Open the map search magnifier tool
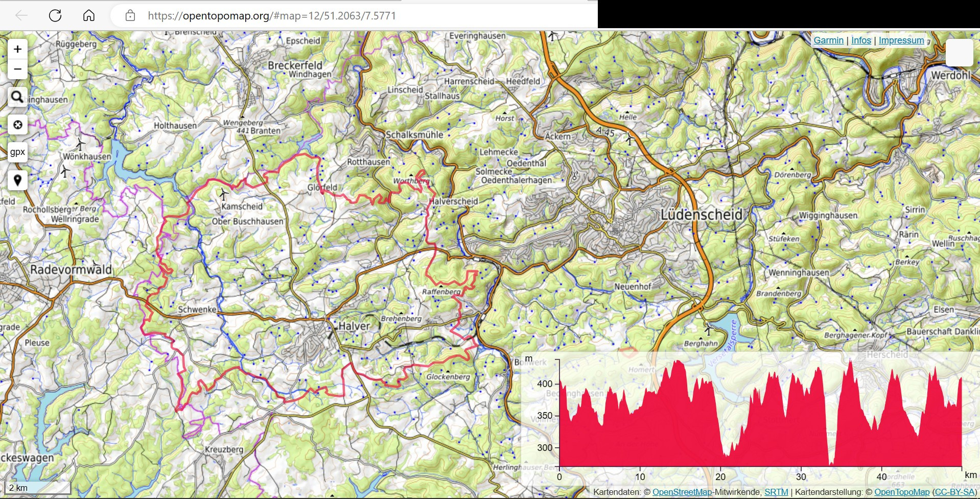980x499 pixels. coord(17,97)
